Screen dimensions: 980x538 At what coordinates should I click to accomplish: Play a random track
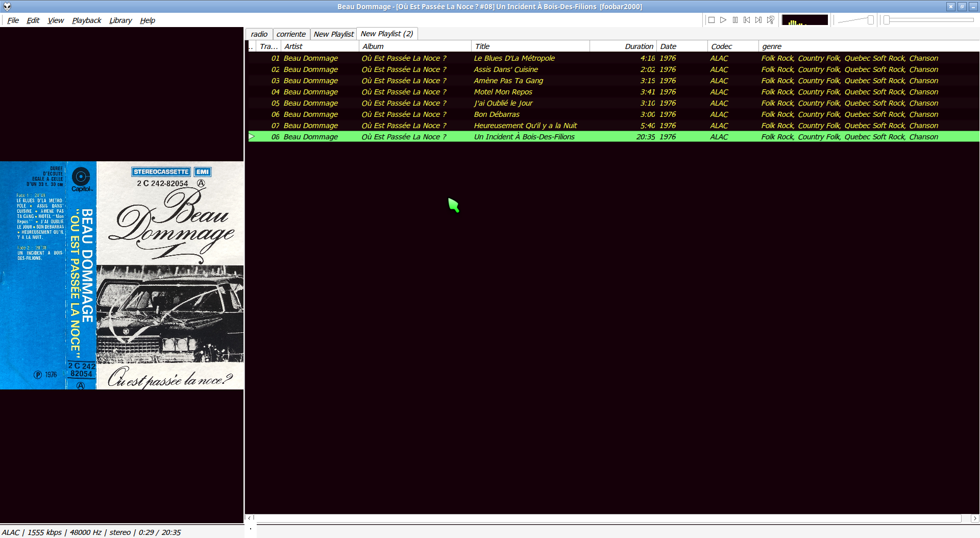(x=771, y=20)
